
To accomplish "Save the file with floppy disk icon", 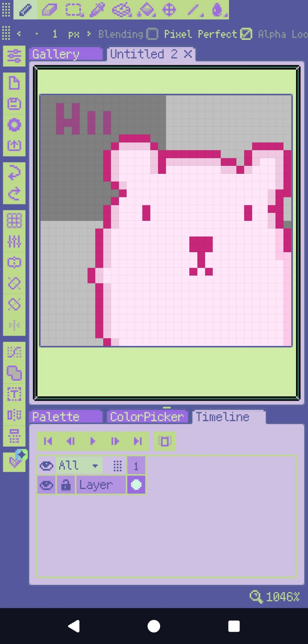I will coord(14,104).
